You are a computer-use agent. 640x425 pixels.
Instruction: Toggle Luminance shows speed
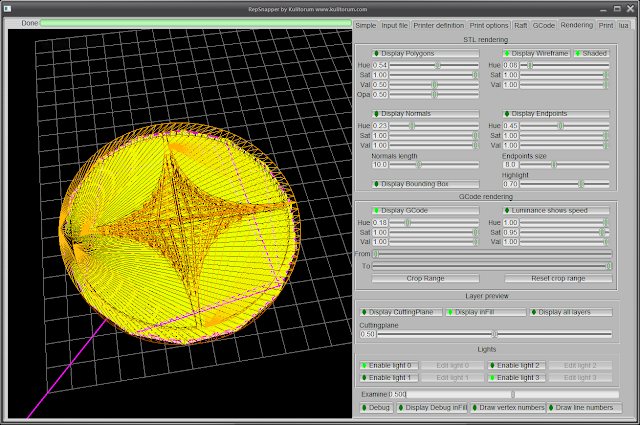tap(556, 210)
